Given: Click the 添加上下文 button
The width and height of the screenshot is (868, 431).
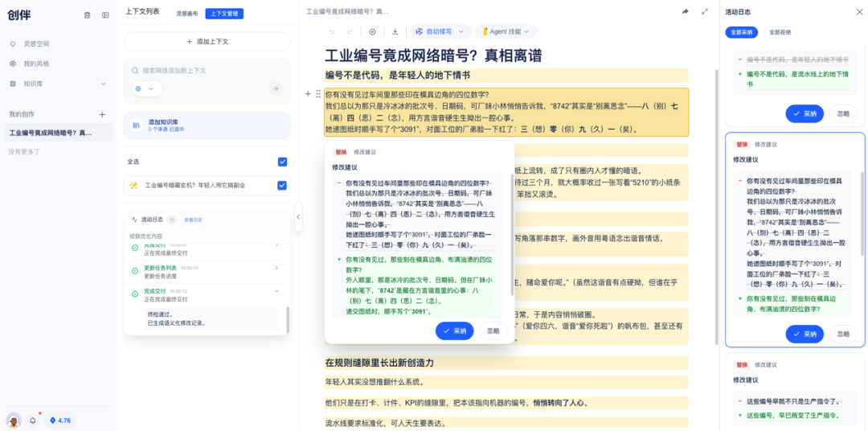Looking at the screenshot, I should click(207, 41).
